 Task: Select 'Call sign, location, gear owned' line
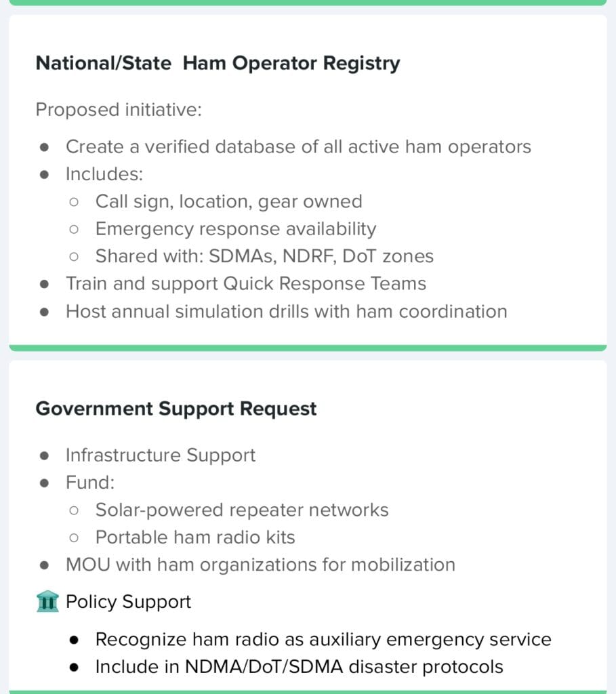click(x=229, y=202)
